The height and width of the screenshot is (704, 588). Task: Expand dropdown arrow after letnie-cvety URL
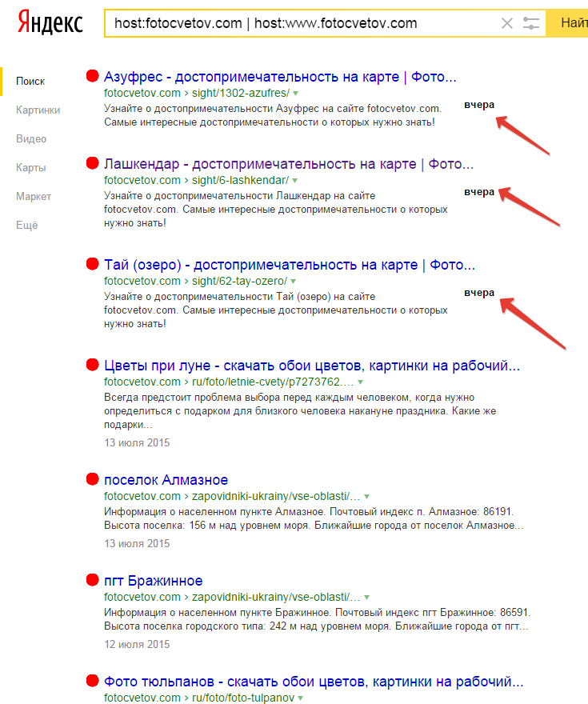coord(361,382)
